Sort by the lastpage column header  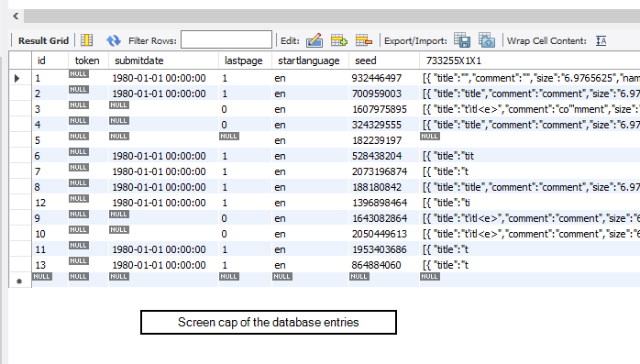coord(245,61)
